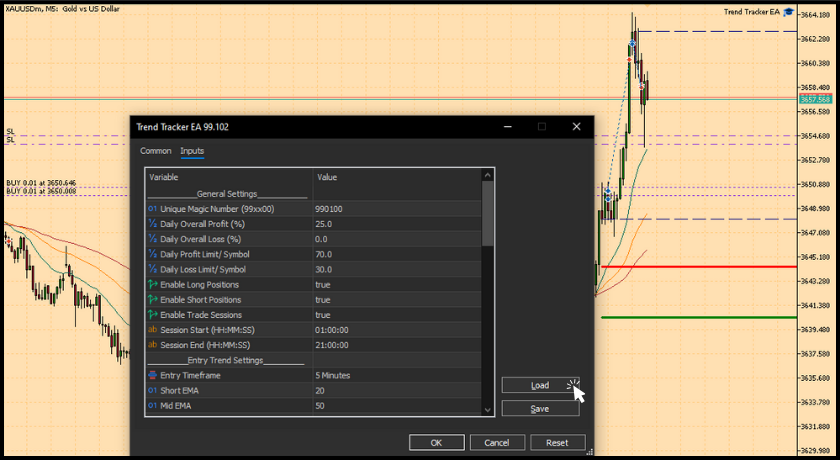Viewport: 840px width, 460px height.
Task: Minimize the Trend Tracker EA dialog
Action: coord(508,127)
